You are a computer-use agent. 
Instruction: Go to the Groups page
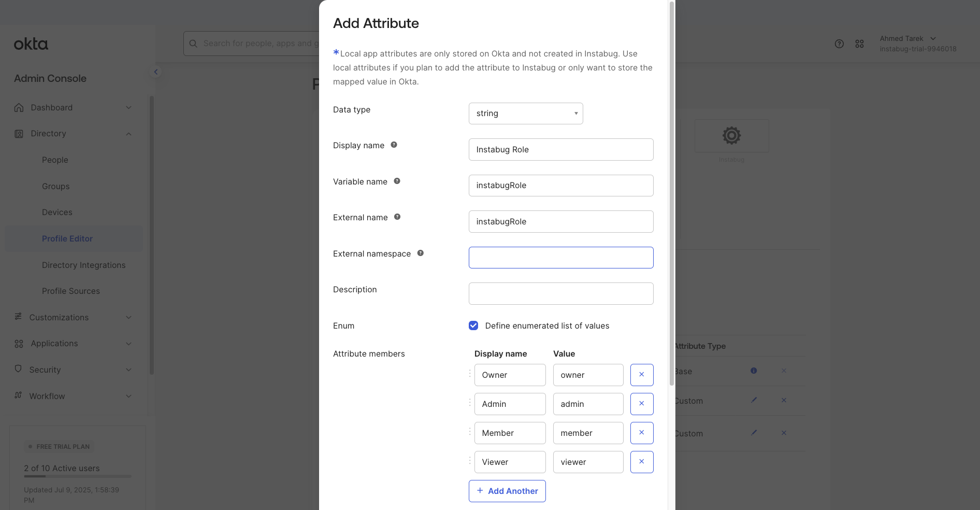pyautogui.click(x=55, y=187)
